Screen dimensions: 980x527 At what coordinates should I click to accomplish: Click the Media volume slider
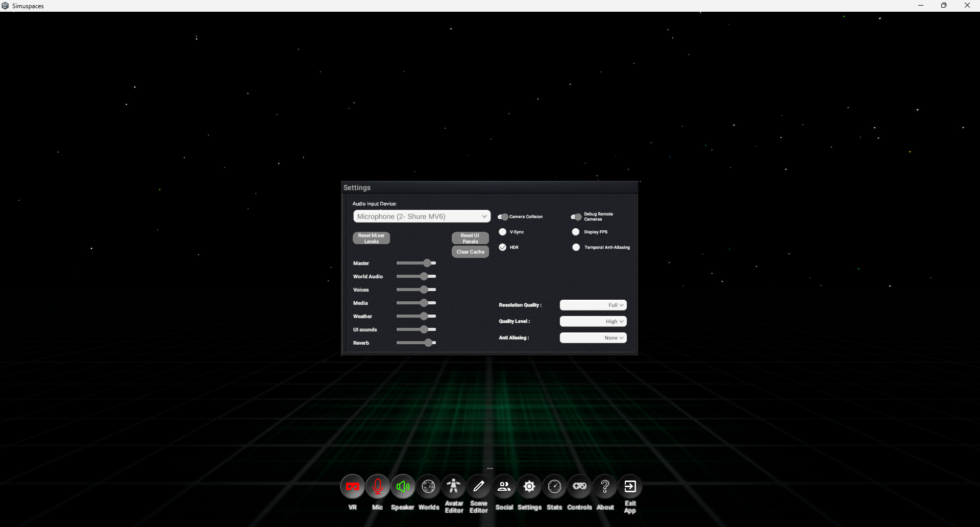(x=416, y=303)
